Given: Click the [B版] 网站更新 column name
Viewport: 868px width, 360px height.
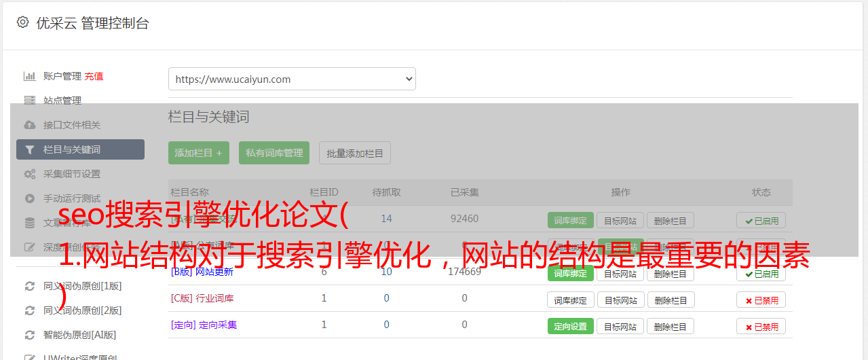Looking at the screenshot, I should (202, 272).
